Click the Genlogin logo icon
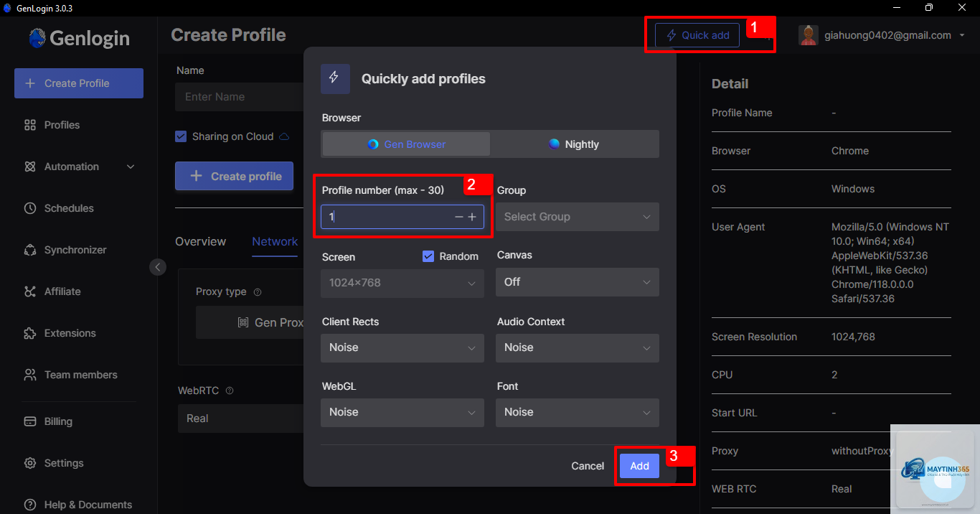Screen dimensions: 980x514 tap(37, 38)
